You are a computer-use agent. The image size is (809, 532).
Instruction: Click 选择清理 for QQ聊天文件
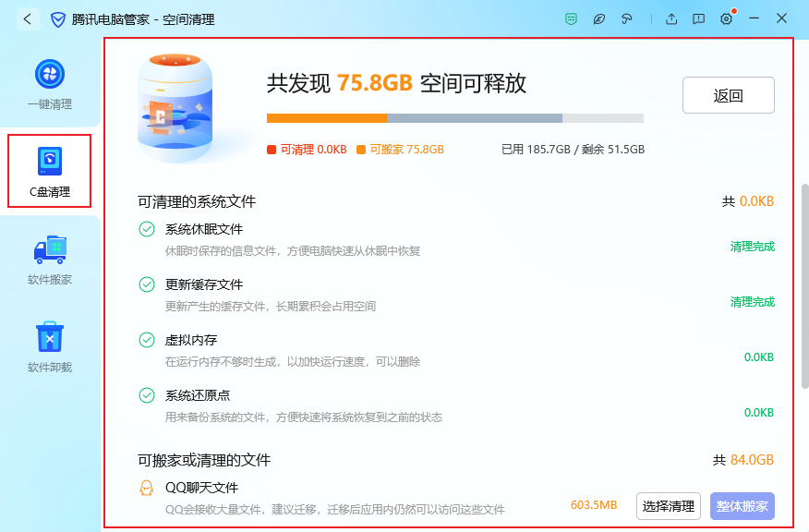[x=668, y=506]
